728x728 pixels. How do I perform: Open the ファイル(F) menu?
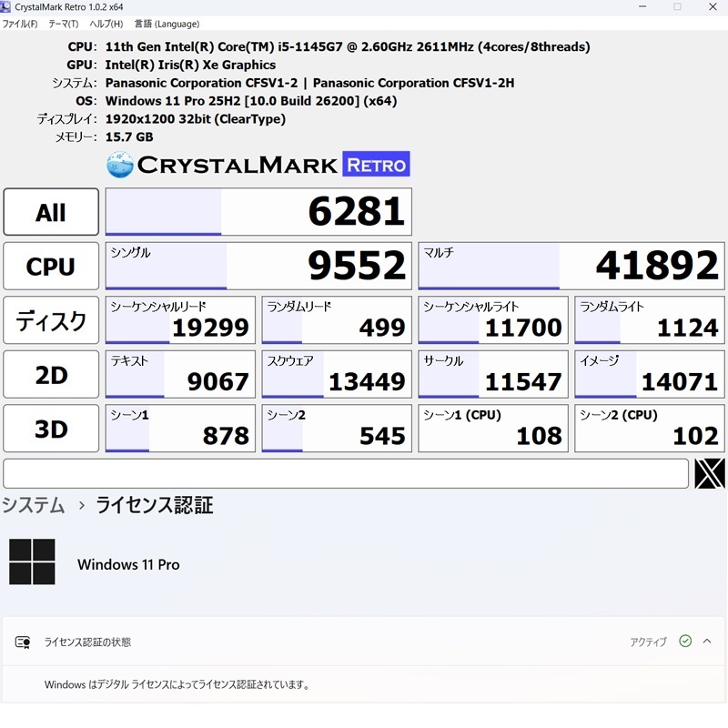20,24
